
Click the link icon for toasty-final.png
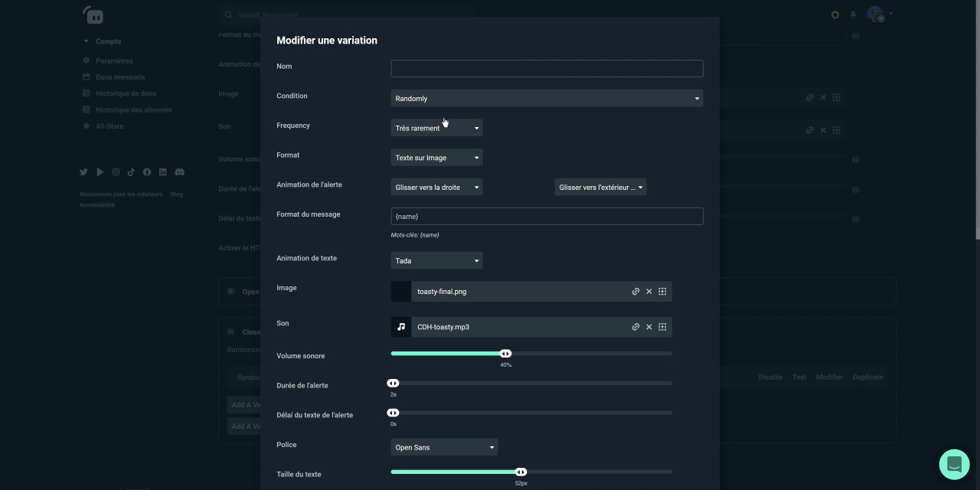(x=635, y=292)
